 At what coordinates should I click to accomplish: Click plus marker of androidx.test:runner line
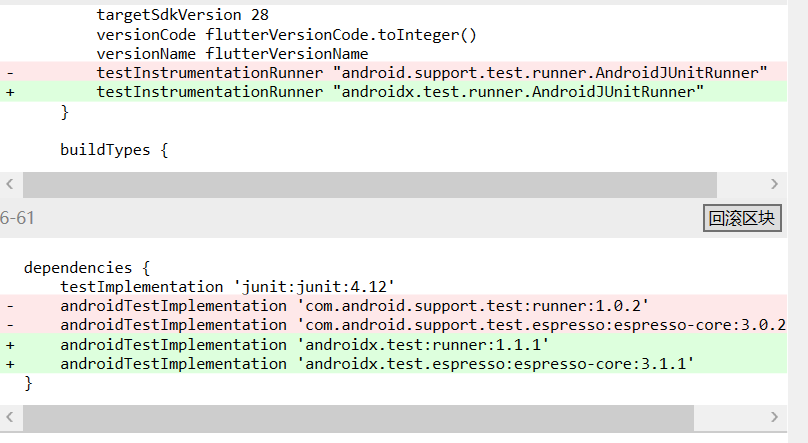10,345
